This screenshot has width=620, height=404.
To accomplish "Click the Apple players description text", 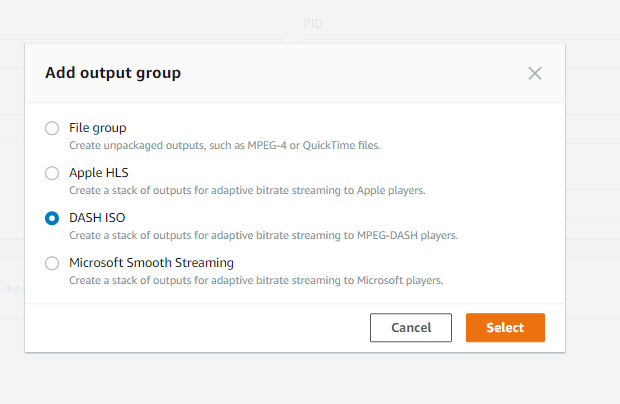I will (x=247, y=191).
